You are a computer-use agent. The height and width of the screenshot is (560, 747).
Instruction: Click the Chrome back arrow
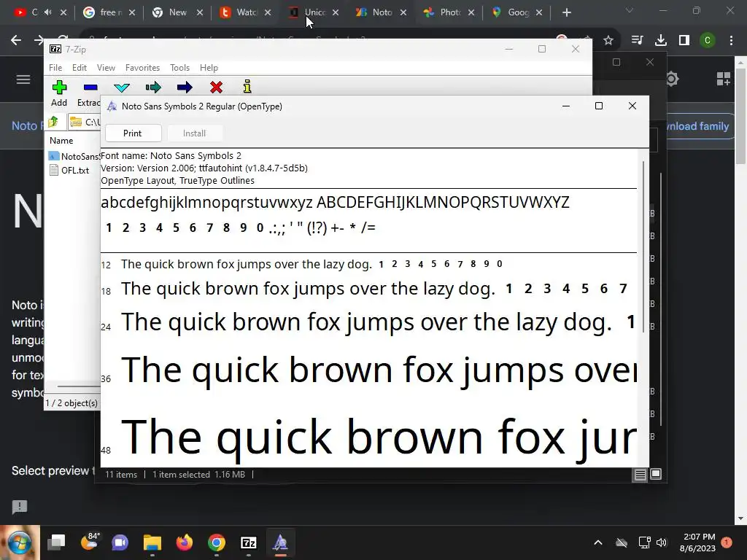coord(16,40)
